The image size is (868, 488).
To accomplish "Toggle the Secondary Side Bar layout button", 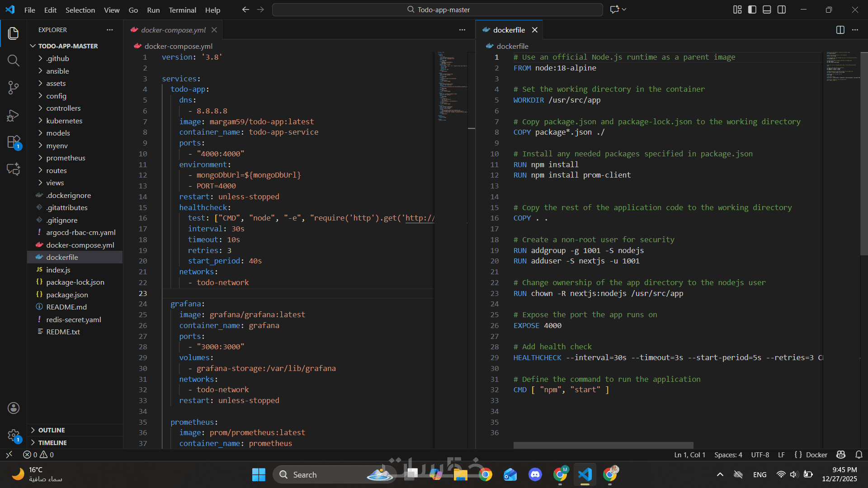I will tap(782, 9).
